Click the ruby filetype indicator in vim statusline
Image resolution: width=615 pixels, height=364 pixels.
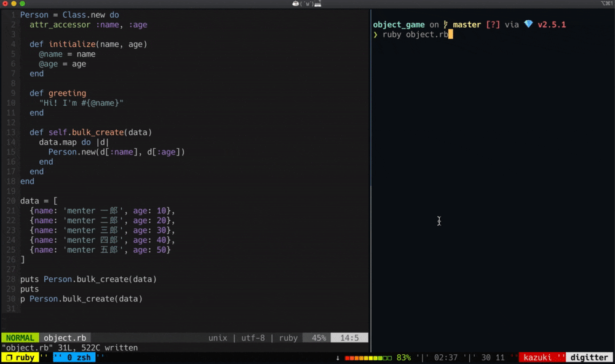tap(288, 337)
